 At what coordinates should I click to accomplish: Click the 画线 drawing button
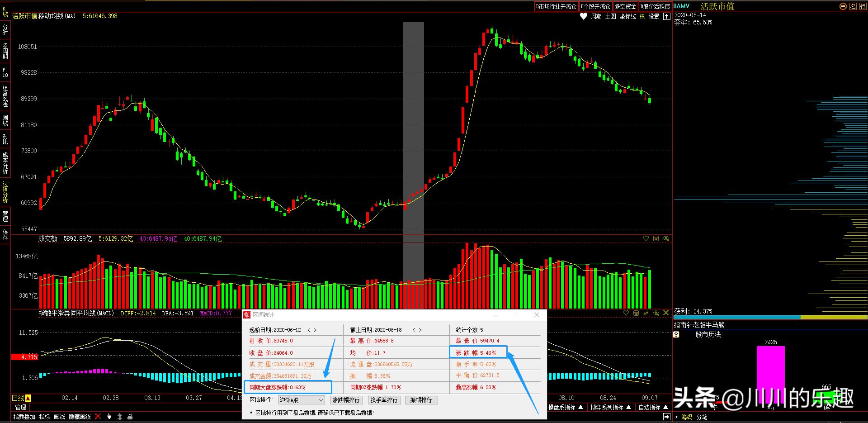(x=60, y=417)
